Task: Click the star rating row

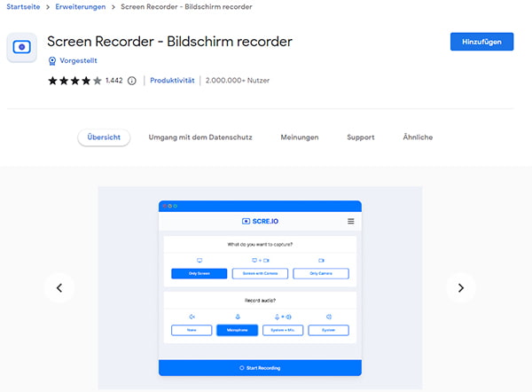Action: click(x=74, y=81)
